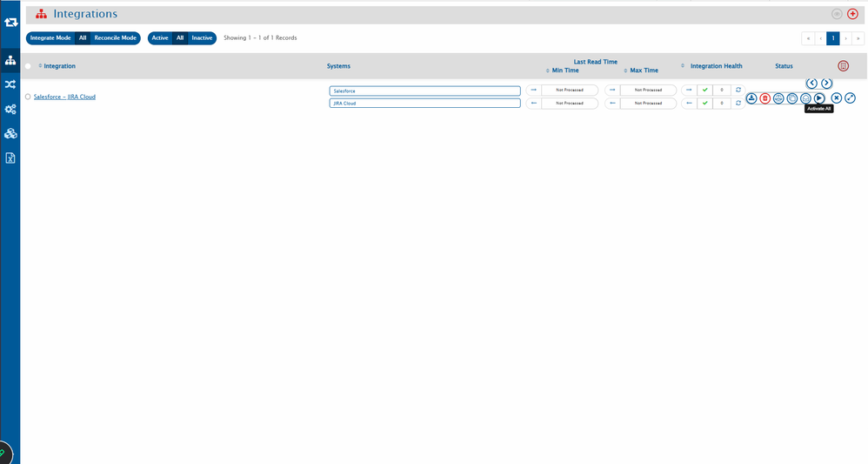Click Salesforce Min Time 'Not Processed' value
868x464 pixels.
[570, 90]
